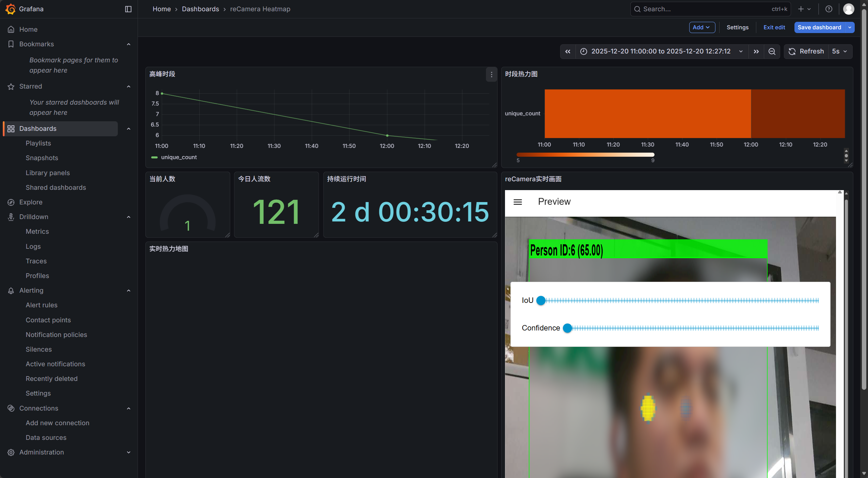The image size is (868, 478).
Task: Shift time range backwards with double-left arrows
Action: click(568, 51)
